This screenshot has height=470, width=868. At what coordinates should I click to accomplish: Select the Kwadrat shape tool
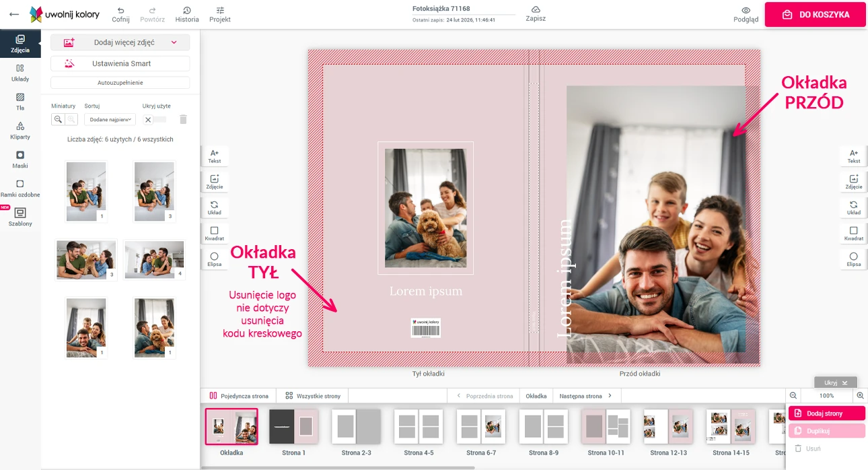click(x=215, y=233)
